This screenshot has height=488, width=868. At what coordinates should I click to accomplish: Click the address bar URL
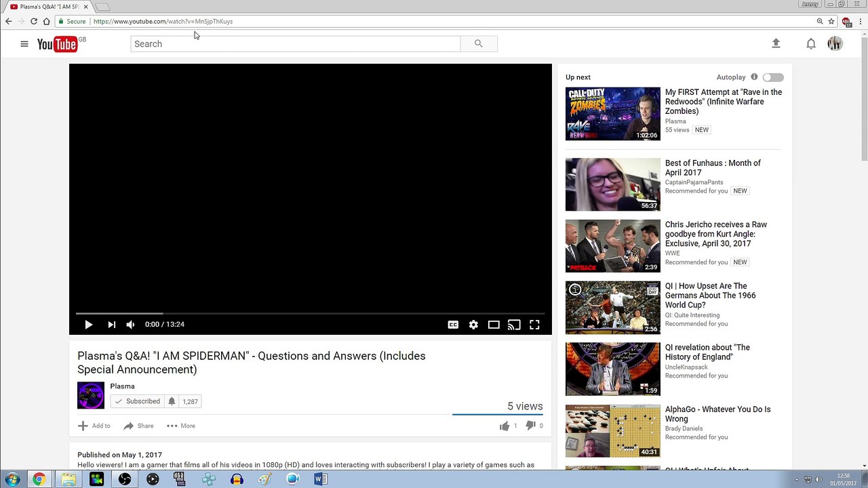pyautogui.click(x=163, y=22)
